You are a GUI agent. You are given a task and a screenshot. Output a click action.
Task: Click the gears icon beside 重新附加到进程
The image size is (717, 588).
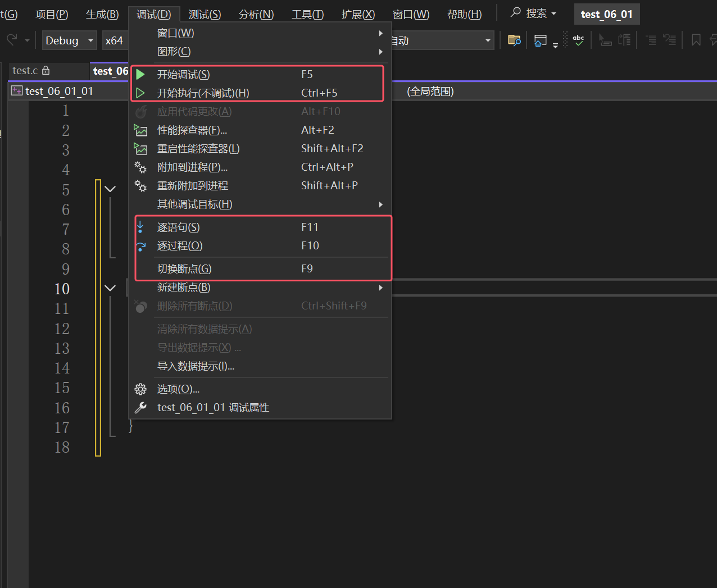[x=140, y=186]
